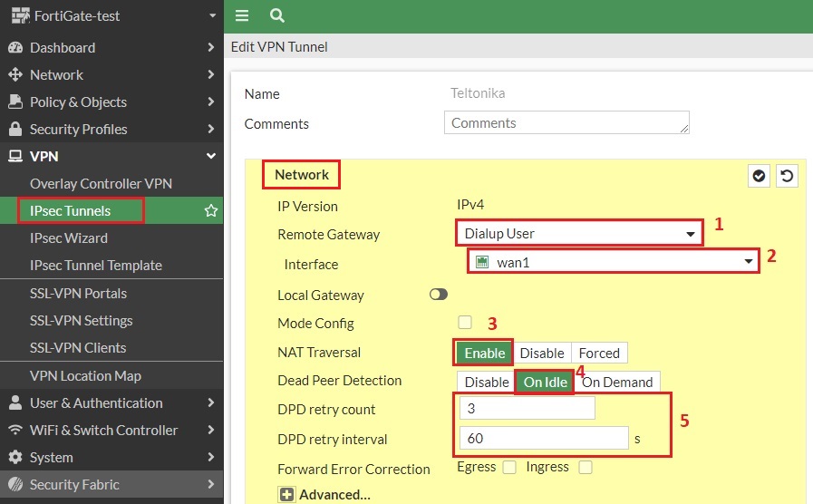Viewport: 813px width, 504px height.
Task: Click the hamburger menu icon in top bar
Action: pyautogui.click(x=242, y=15)
